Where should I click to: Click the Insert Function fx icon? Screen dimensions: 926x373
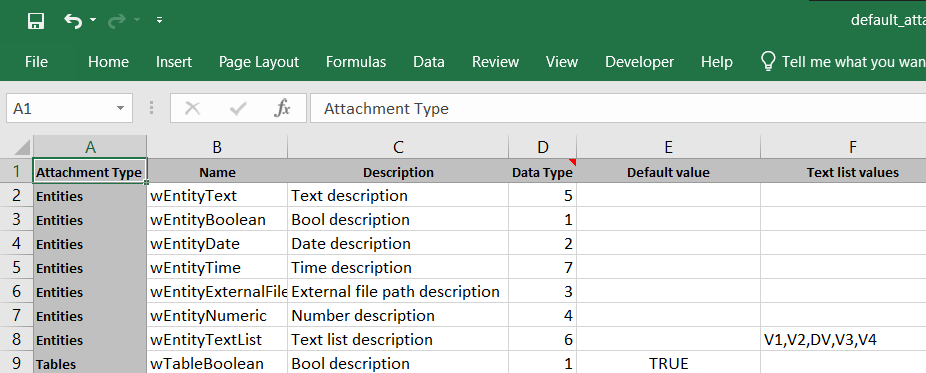point(282,109)
